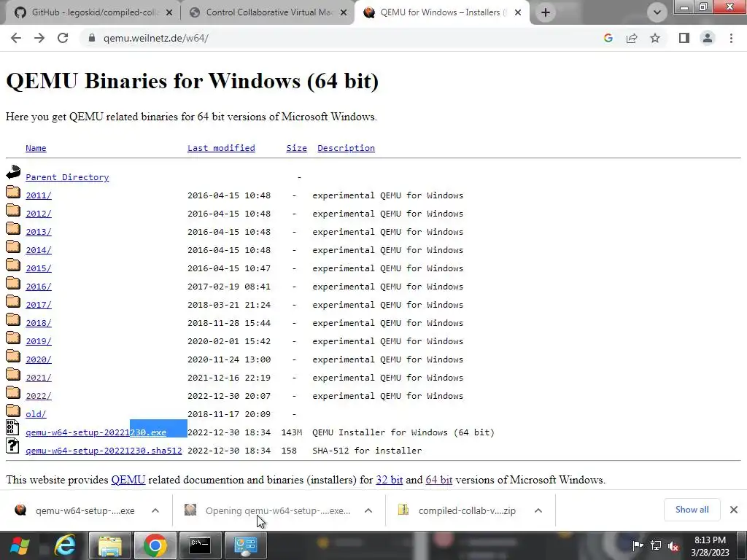Go back to the previous page

pyautogui.click(x=16, y=38)
